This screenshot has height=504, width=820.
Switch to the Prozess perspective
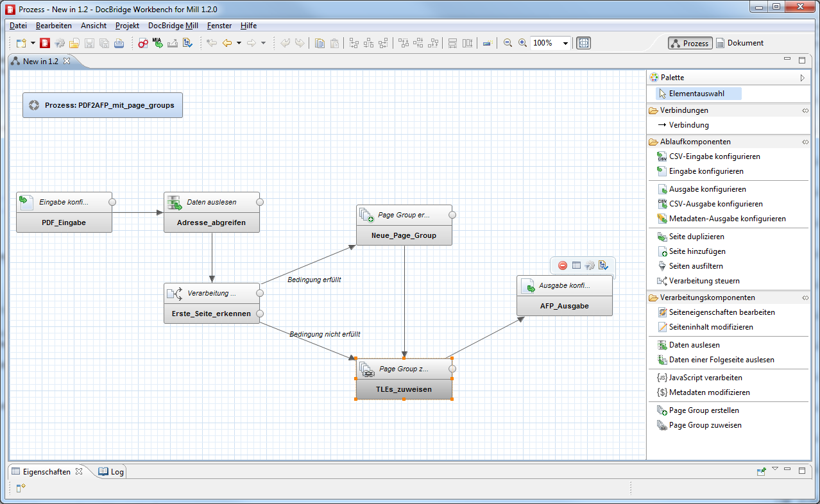pyautogui.click(x=690, y=43)
